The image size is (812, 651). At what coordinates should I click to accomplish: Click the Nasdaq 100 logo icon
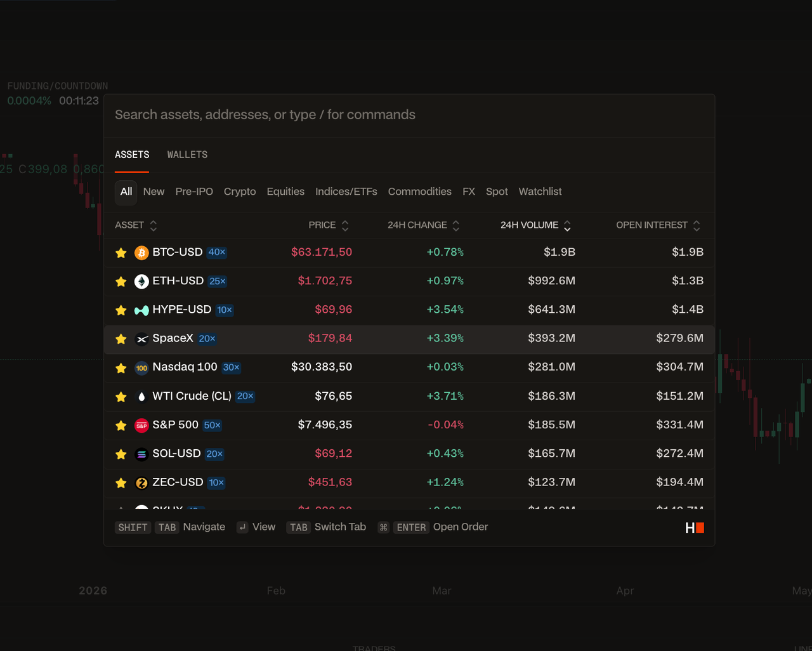(x=141, y=368)
